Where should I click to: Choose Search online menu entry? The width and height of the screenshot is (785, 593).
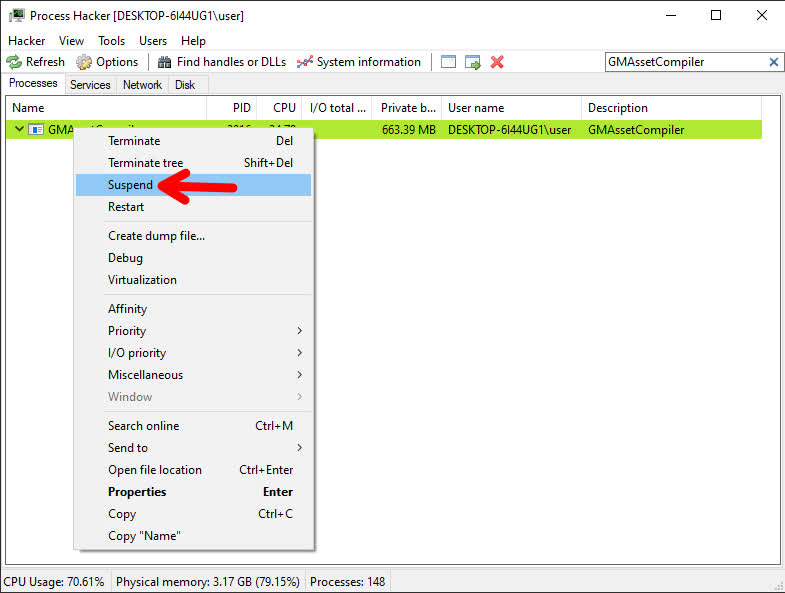(193, 426)
